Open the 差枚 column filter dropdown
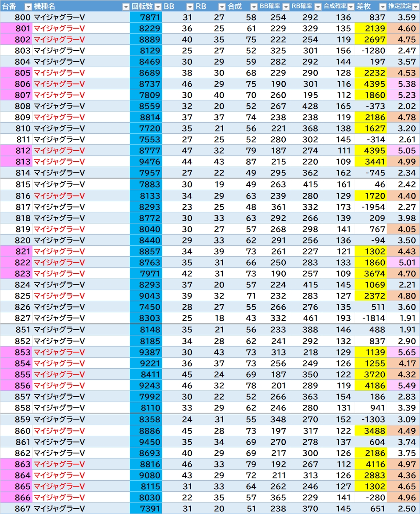Screen dimensions: 420x514 click(382, 7)
